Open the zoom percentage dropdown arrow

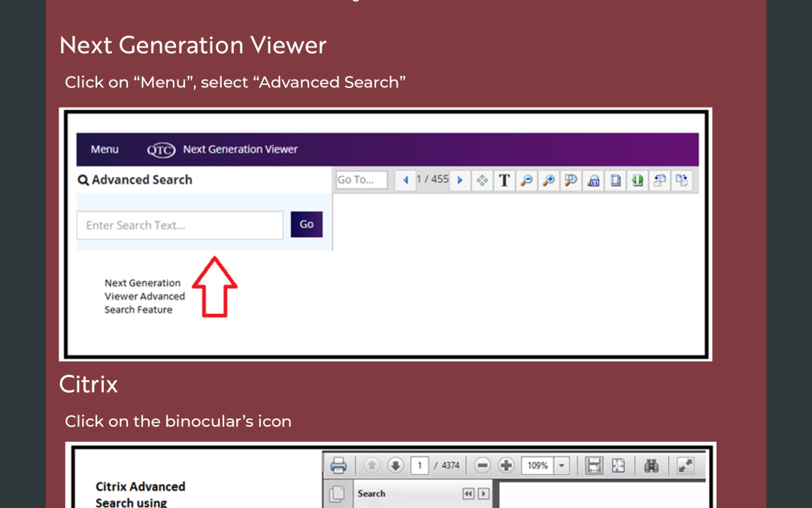pos(562,465)
